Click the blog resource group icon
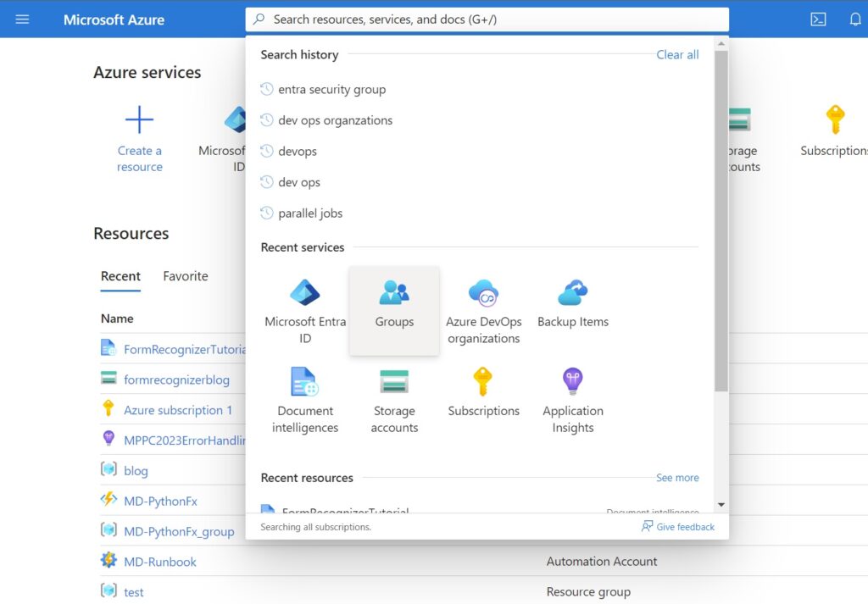868x604 pixels. tap(108, 469)
